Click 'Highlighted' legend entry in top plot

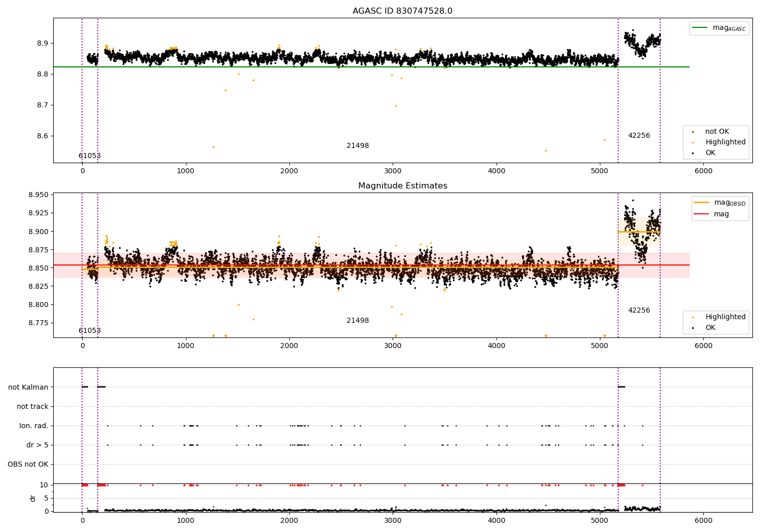point(725,142)
